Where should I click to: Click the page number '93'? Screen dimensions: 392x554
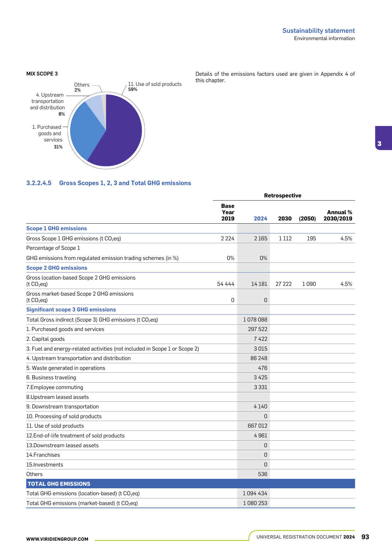click(x=365, y=537)
